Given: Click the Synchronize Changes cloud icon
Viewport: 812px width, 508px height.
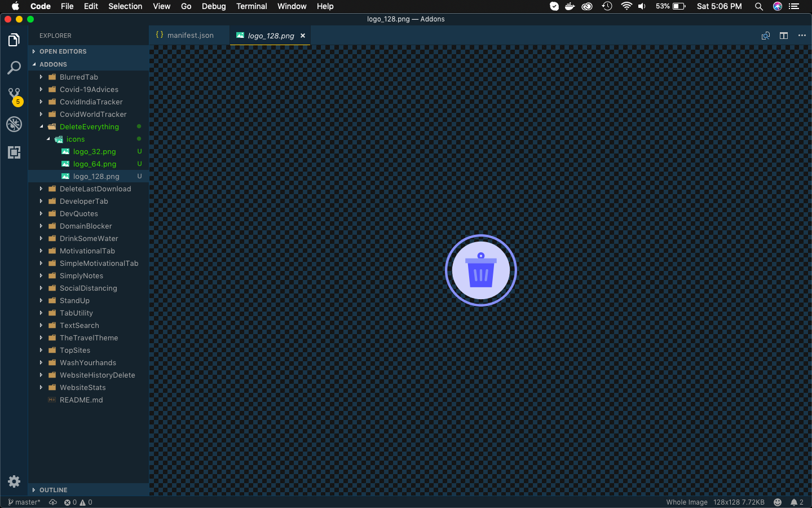Looking at the screenshot, I should (x=53, y=502).
